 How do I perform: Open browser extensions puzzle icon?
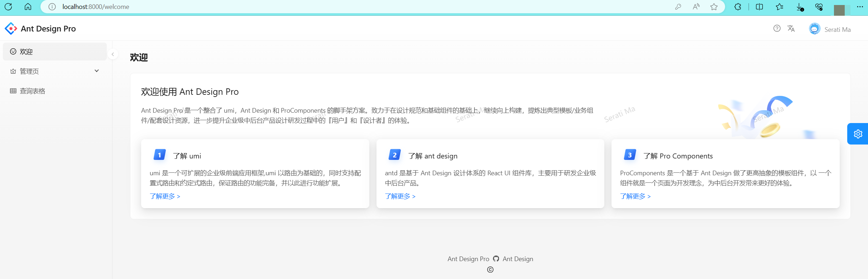738,7
